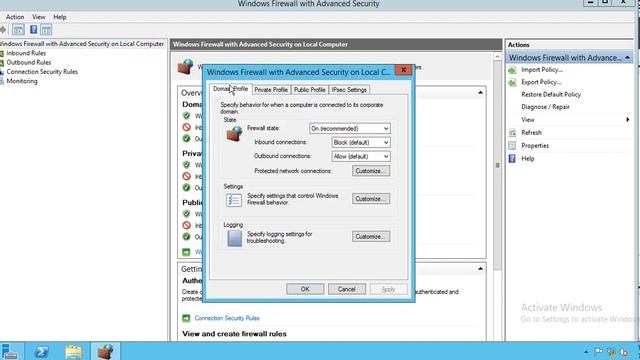Open the Firewall state dropdown
Image resolution: width=640 pixels, height=360 pixels.
pyautogui.click(x=350, y=129)
